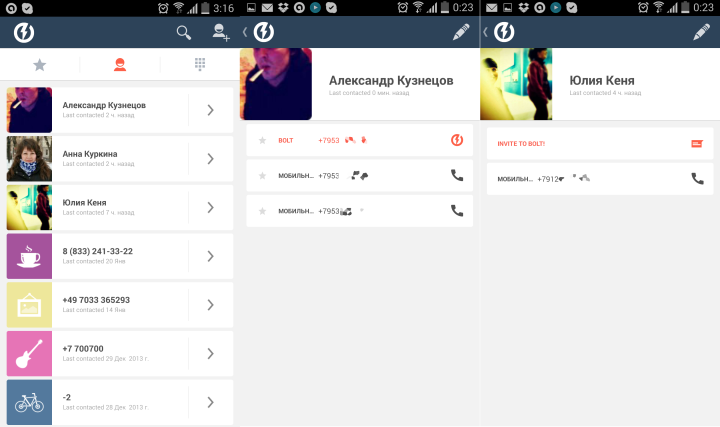Image resolution: width=720 pixels, height=427 pixels.
Task: Expand chevron for Анна Куркина row
Action: pyautogui.click(x=210, y=159)
